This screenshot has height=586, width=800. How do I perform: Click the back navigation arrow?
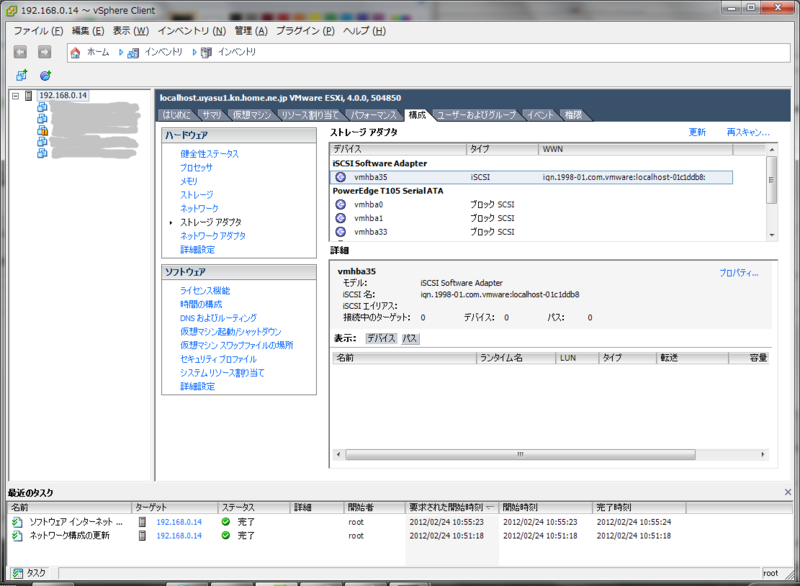tap(20, 52)
